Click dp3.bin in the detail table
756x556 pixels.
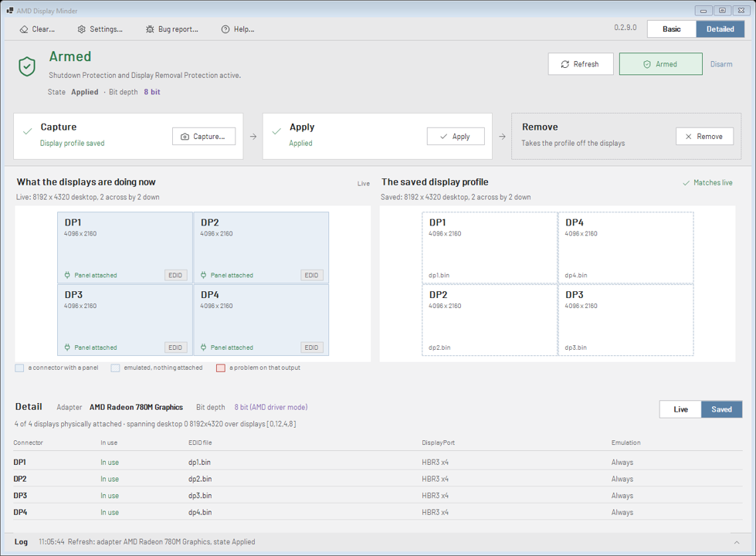pos(199,496)
